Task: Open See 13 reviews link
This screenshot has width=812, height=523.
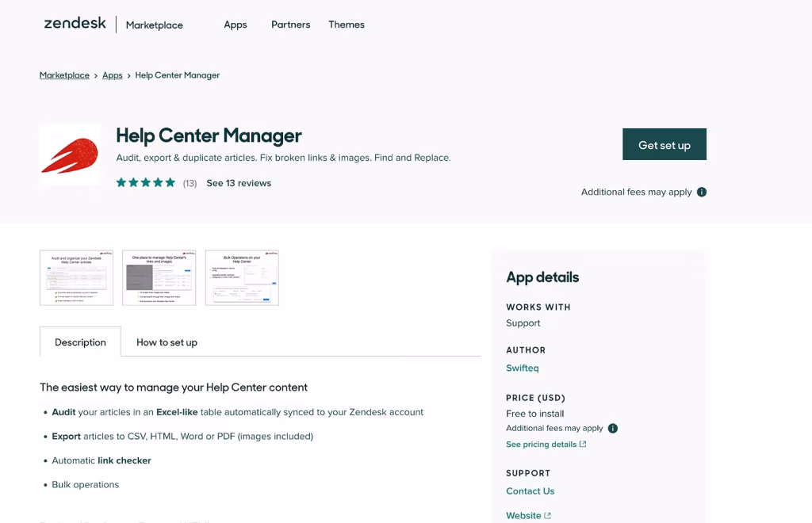Action: click(239, 183)
